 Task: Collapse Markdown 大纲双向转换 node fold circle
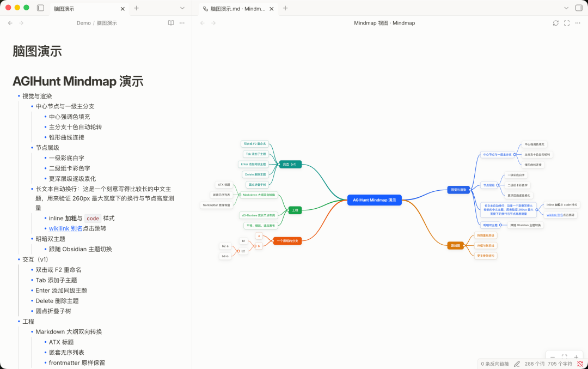click(240, 195)
